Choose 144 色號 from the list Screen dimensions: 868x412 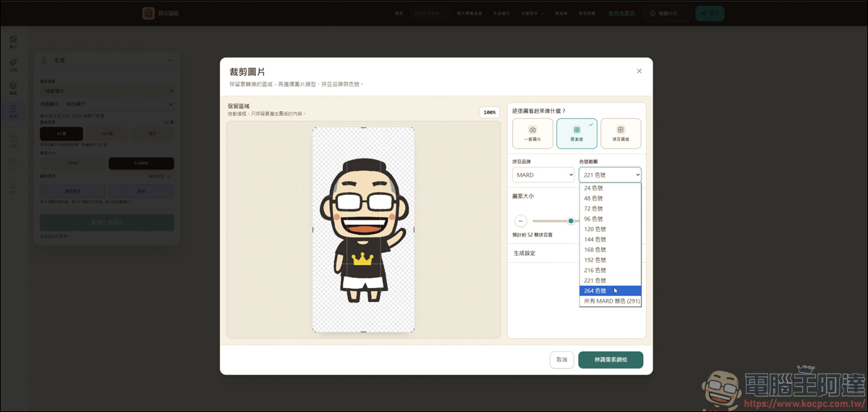tap(610, 239)
